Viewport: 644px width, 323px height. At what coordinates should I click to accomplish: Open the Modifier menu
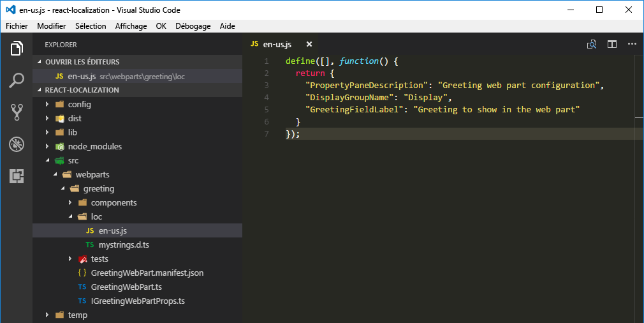(x=52, y=26)
